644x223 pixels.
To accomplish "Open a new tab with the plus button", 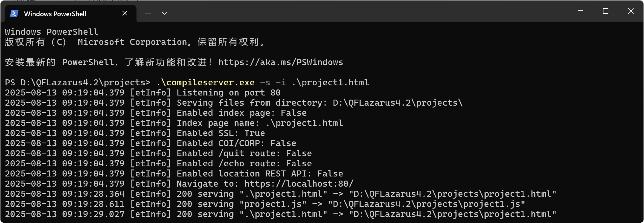I will (148, 13).
